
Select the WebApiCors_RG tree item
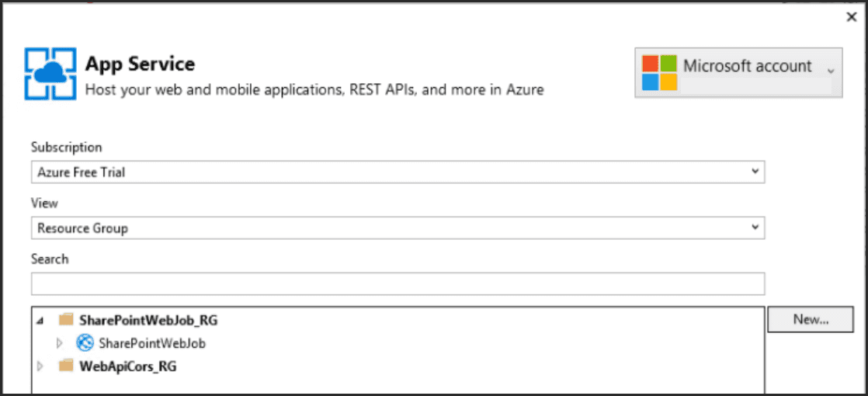point(127,366)
